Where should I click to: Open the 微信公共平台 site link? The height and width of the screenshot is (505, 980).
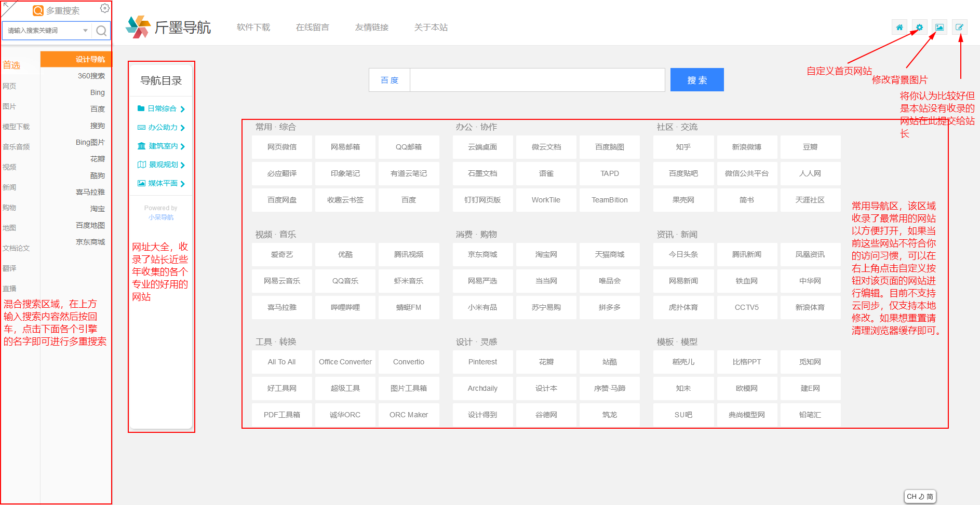coord(747,173)
